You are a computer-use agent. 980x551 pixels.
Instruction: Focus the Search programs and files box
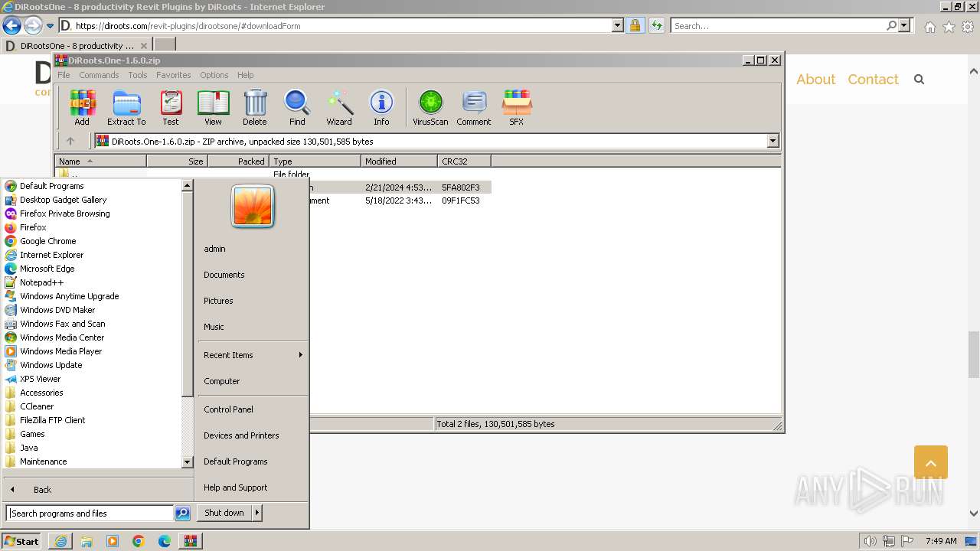(90, 514)
